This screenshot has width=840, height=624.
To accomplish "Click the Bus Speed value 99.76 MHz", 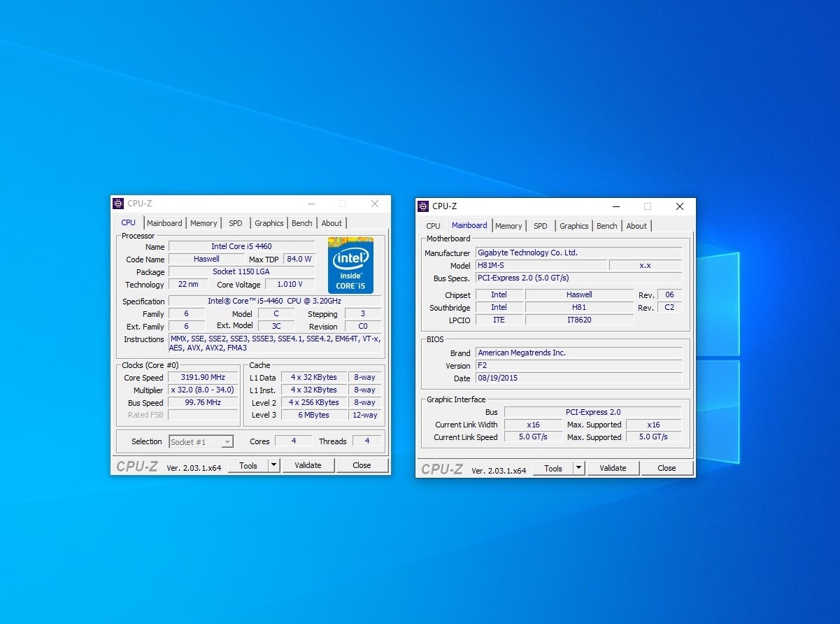I will [203, 402].
